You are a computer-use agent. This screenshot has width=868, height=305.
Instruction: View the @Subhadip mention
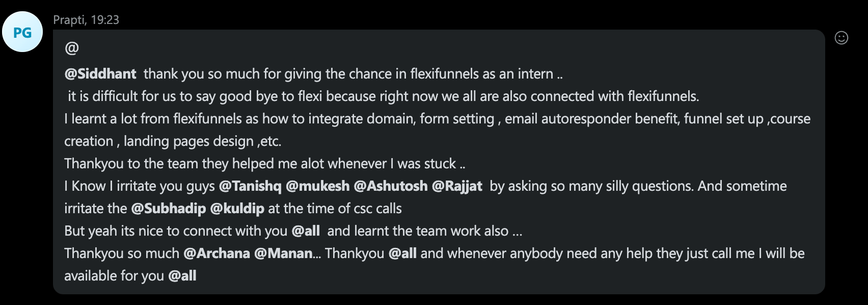[169, 209]
